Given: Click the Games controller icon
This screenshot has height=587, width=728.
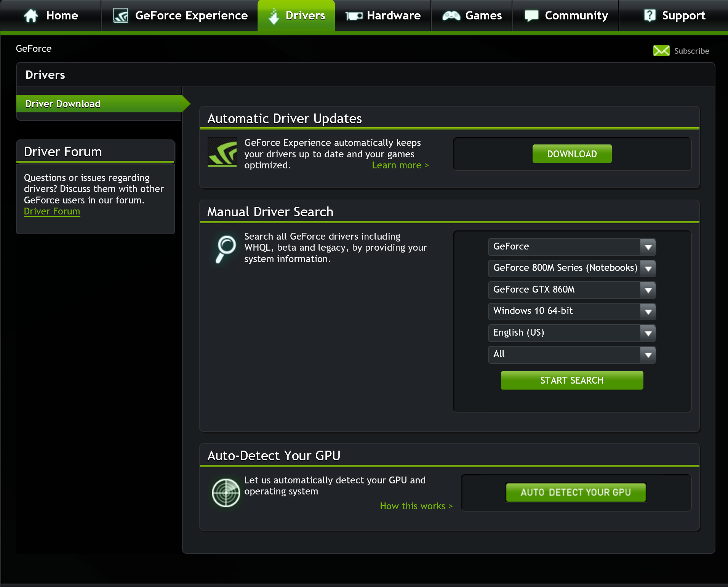Looking at the screenshot, I should (x=451, y=16).
